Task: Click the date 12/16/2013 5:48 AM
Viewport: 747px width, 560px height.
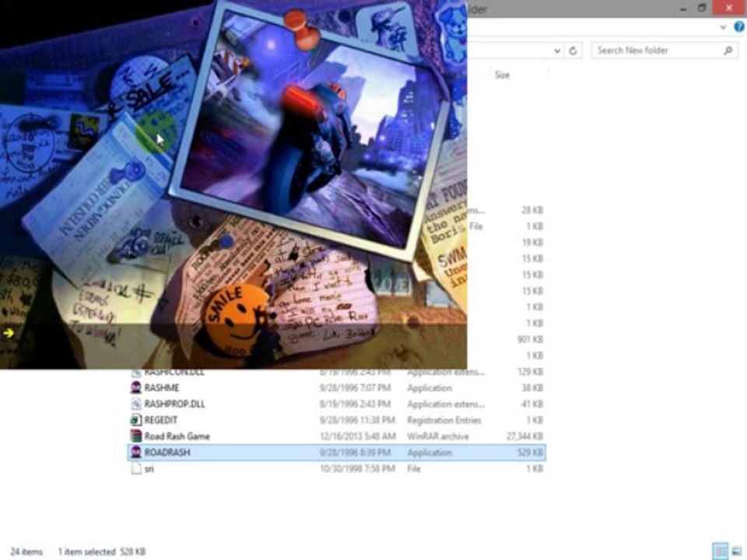Action: coord(358,436)
